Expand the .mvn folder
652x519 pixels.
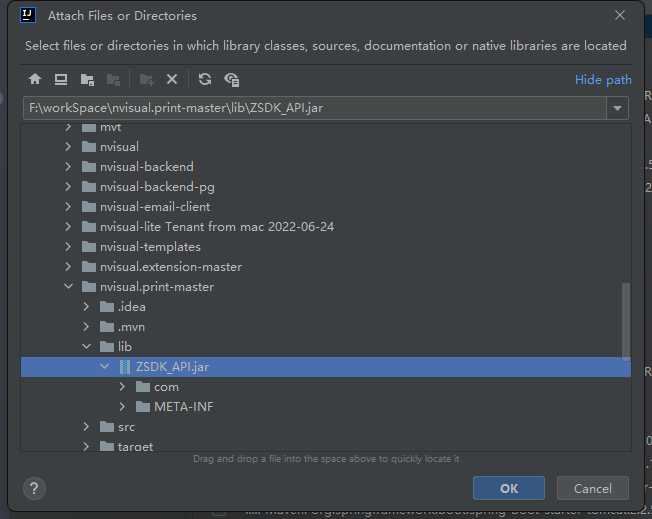point(86,326)
